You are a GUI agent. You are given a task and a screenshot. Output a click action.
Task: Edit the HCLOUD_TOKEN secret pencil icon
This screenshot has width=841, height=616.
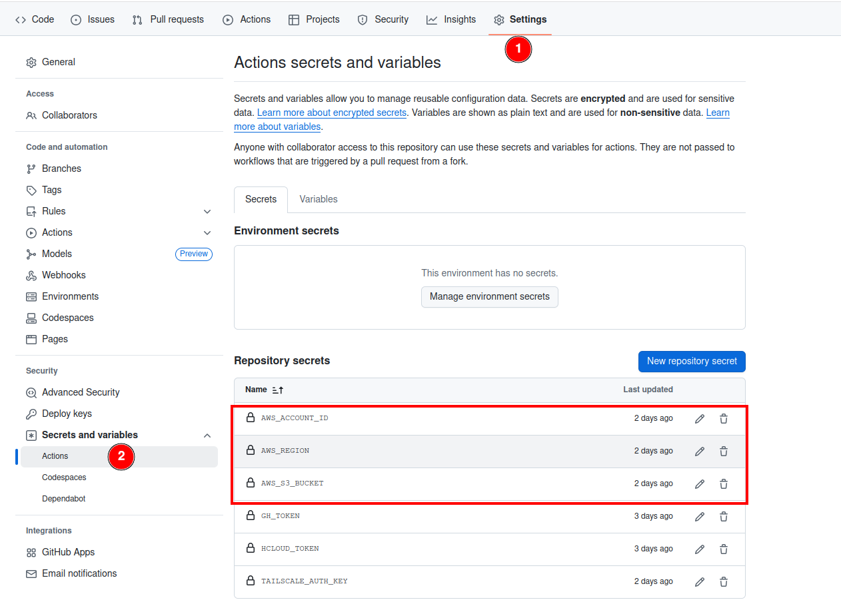click(x=700, y=549)
